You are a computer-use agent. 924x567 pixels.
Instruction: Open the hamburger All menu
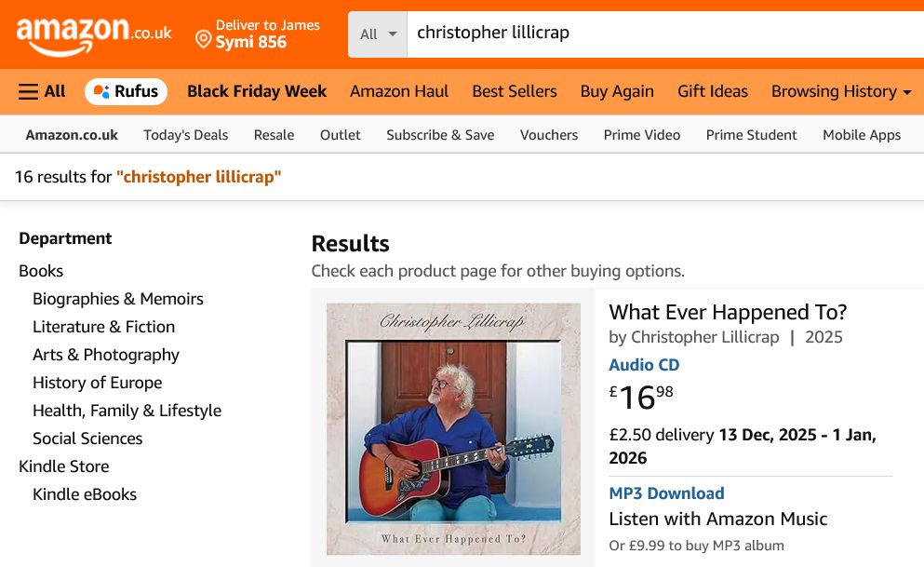[43, 91]
